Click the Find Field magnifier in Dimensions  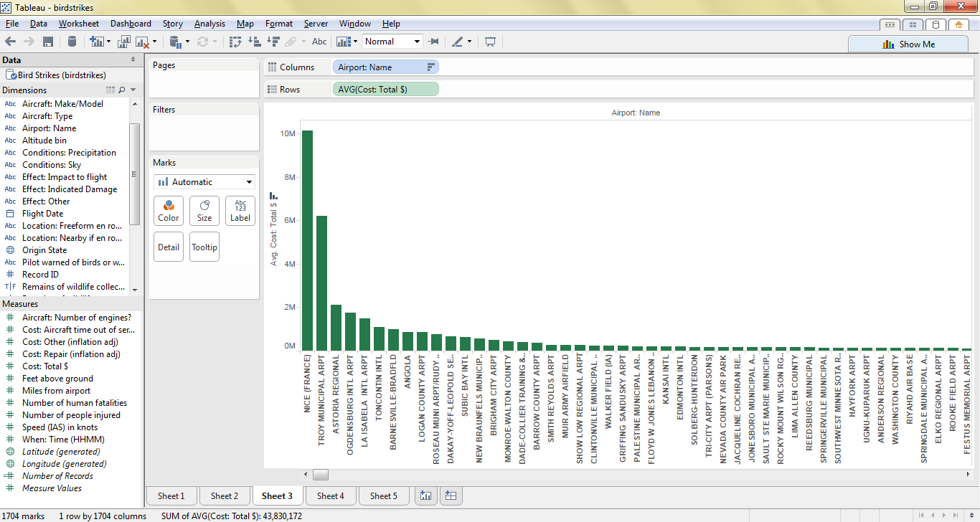[121, 90]
